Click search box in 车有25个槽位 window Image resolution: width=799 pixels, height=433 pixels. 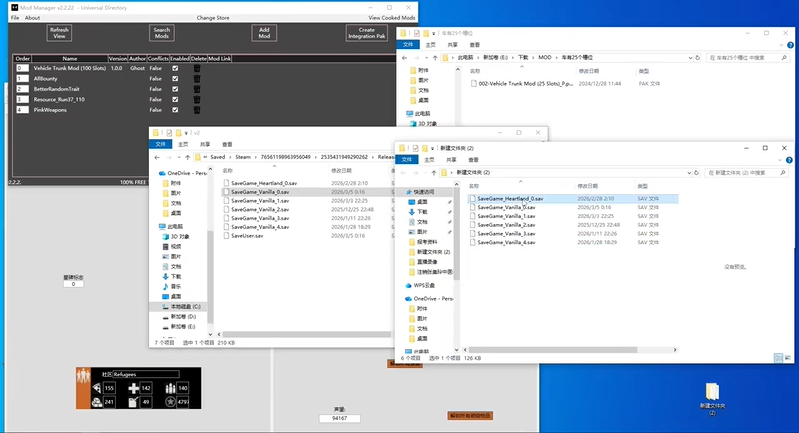pos(748,58)
